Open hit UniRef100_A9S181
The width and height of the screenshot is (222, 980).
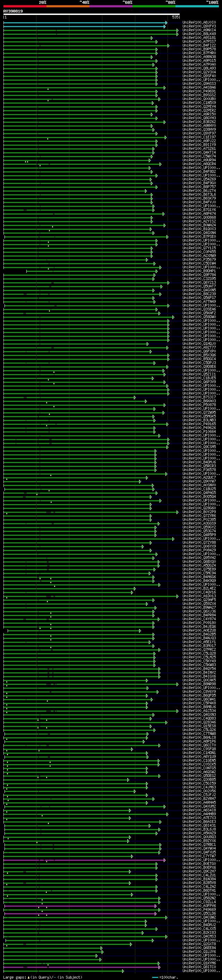coord(199,38)
